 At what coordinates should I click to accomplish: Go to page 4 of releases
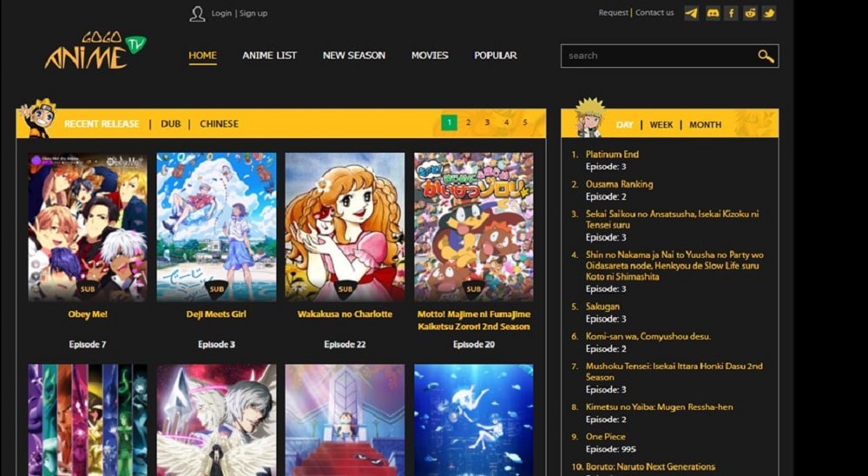point(506,122)
